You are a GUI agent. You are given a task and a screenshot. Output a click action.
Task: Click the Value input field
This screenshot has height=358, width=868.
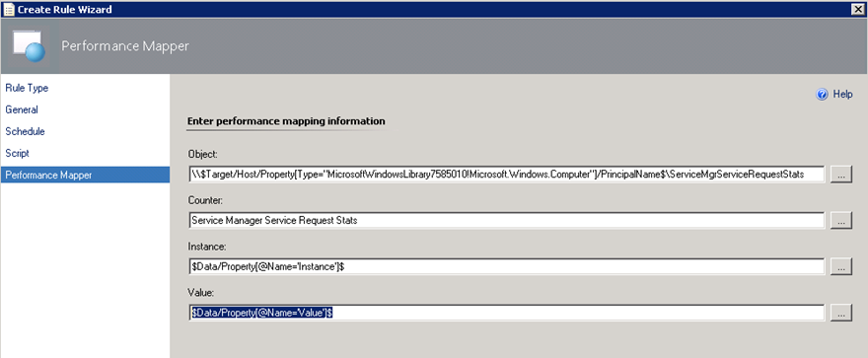[x=507, y=313]
